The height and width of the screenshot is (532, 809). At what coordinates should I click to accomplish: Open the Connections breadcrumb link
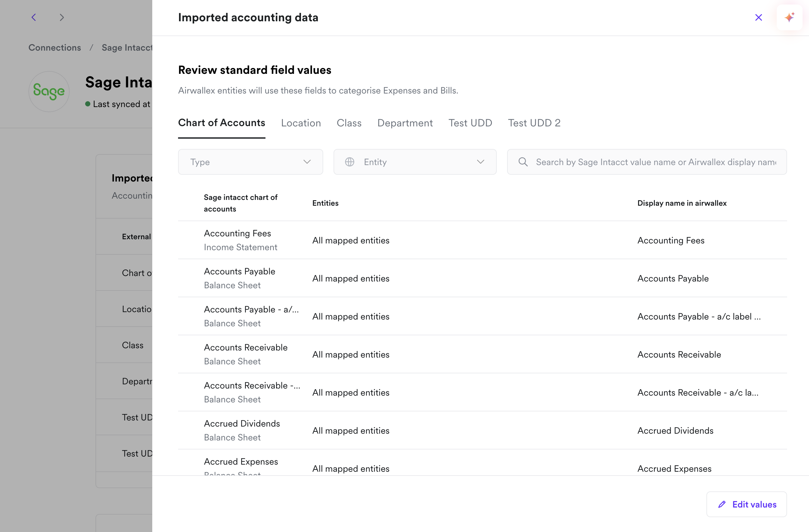[x=55, y=48]
